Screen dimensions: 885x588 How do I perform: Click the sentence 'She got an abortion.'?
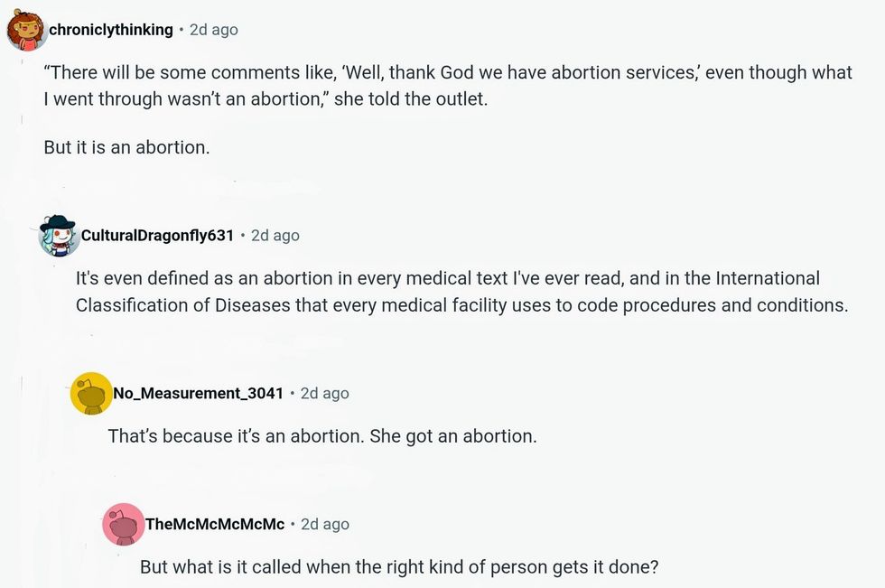click(455, 436)
